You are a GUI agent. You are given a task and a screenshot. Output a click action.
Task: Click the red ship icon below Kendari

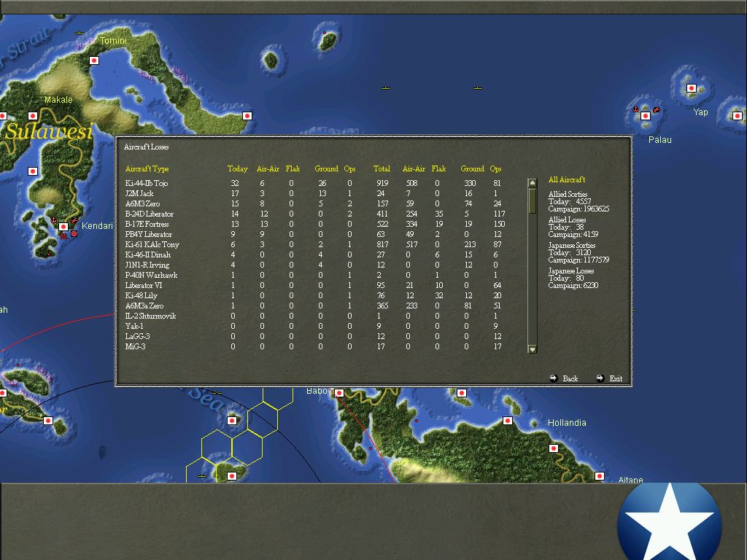[x=63, y=235]
